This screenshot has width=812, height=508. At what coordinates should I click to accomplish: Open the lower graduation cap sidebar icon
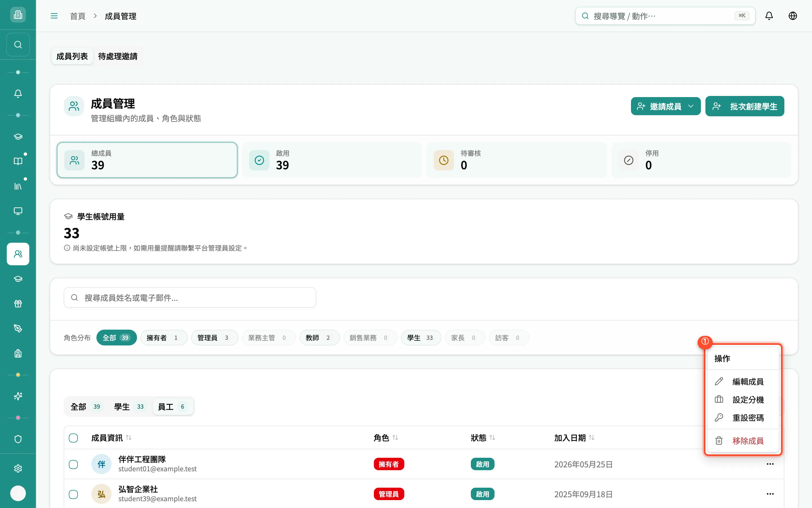18,279
